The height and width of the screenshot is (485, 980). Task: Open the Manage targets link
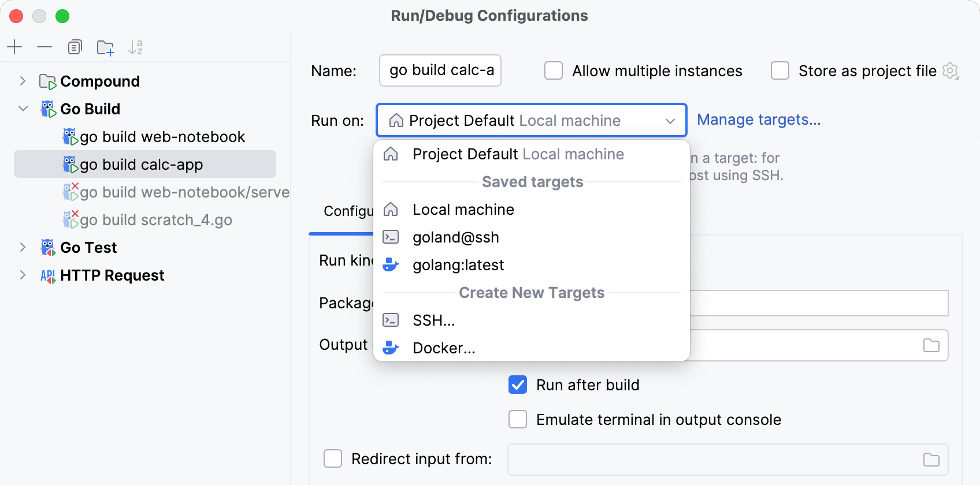758,120
